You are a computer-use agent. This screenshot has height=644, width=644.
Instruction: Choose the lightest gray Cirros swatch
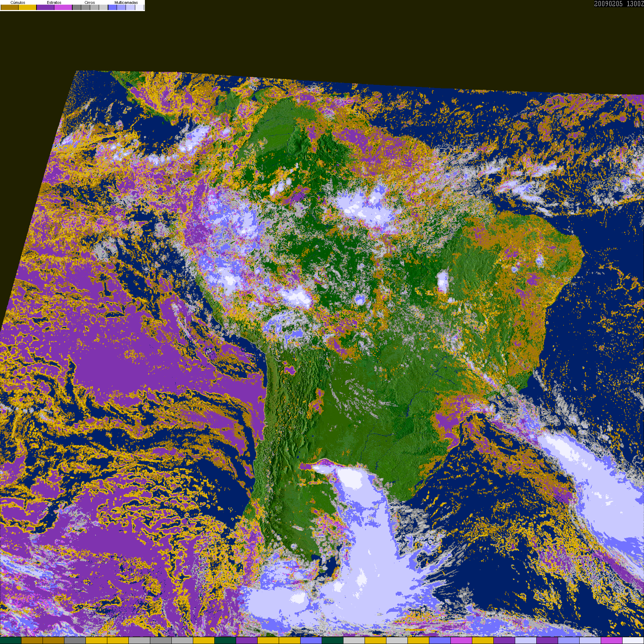point(103,7)
